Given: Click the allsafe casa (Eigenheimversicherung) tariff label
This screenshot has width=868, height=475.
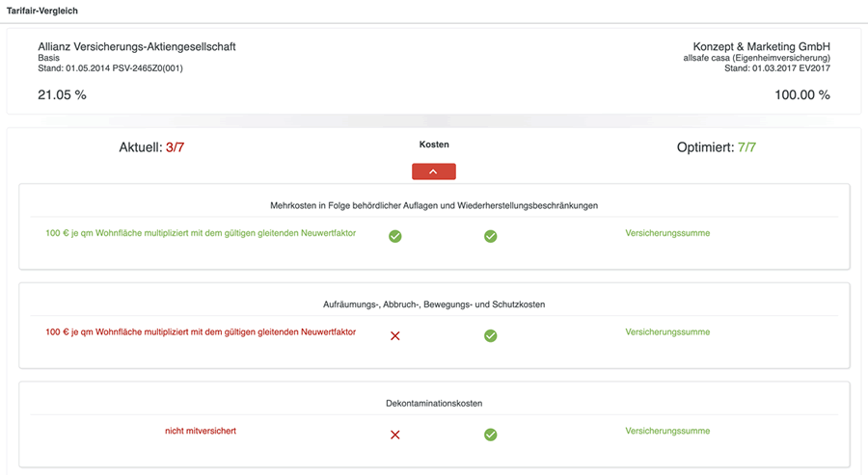Looking at the screenshot, I should point(756,58).
